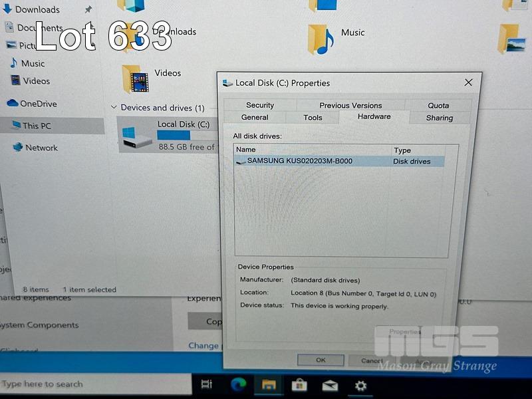Open File Explorer from the taskbar
The image size is (532, 399).
(269, 386)
